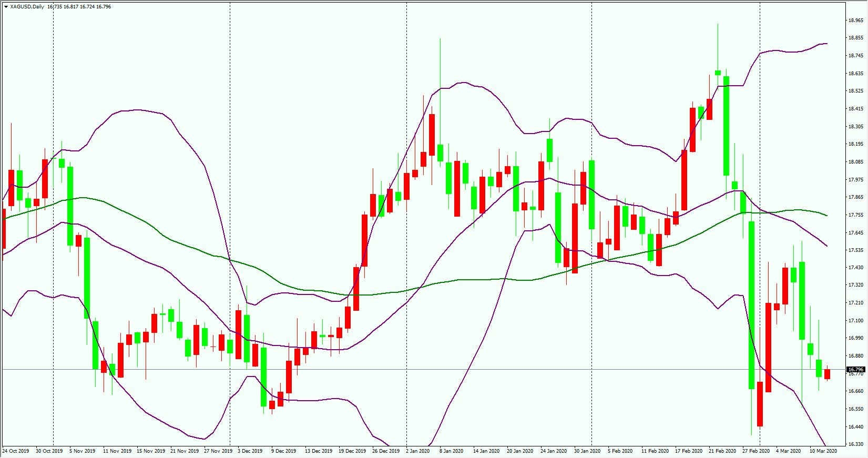Click the 26 Dec 2019 date label
This screenshot has width=868, height=458.
click(x=386, y=451)
